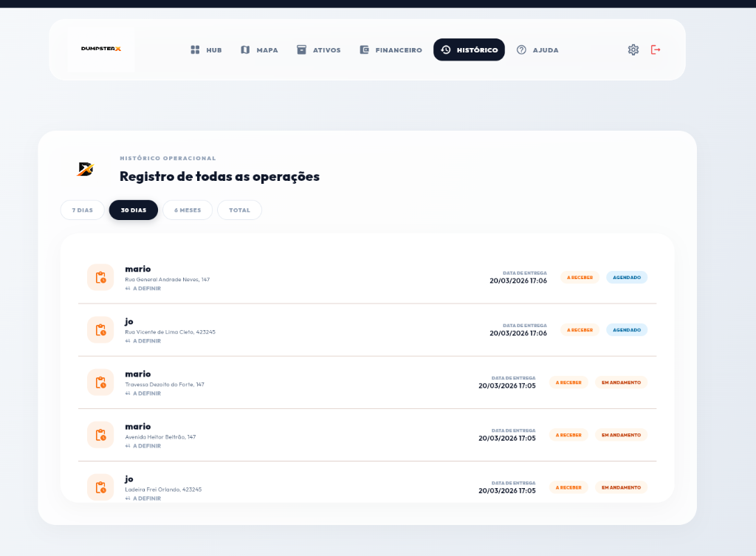Viewport: 756px width, 556px height.
Task: Select the 7 Dias filter
Action: tap(83, 210)
